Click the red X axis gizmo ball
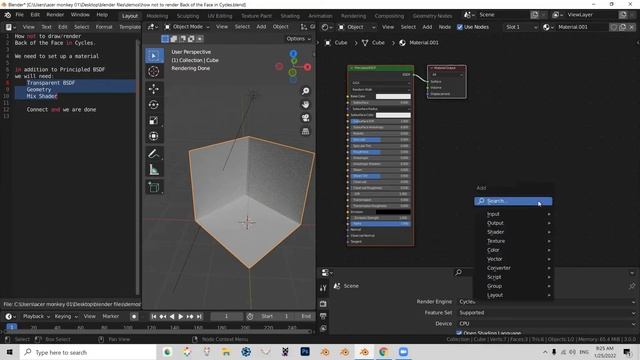Viewport: 640px width, 360px height. pos(307,67)
